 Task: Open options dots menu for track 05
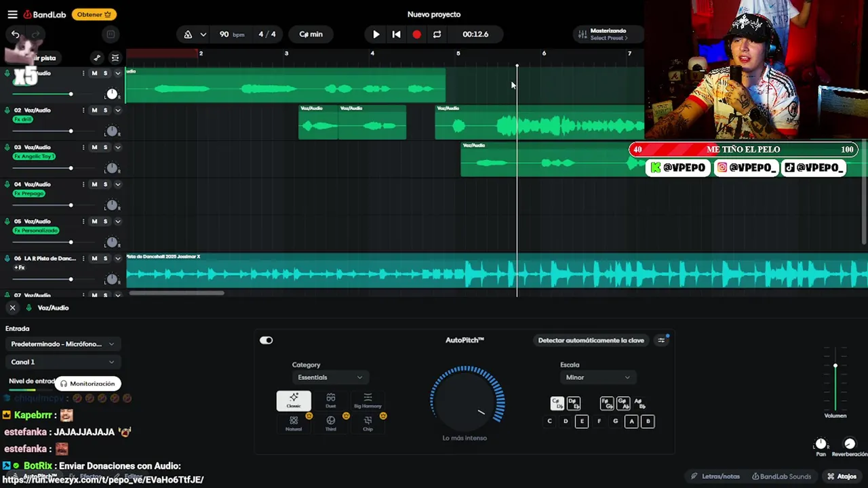[x=83, y=221]
